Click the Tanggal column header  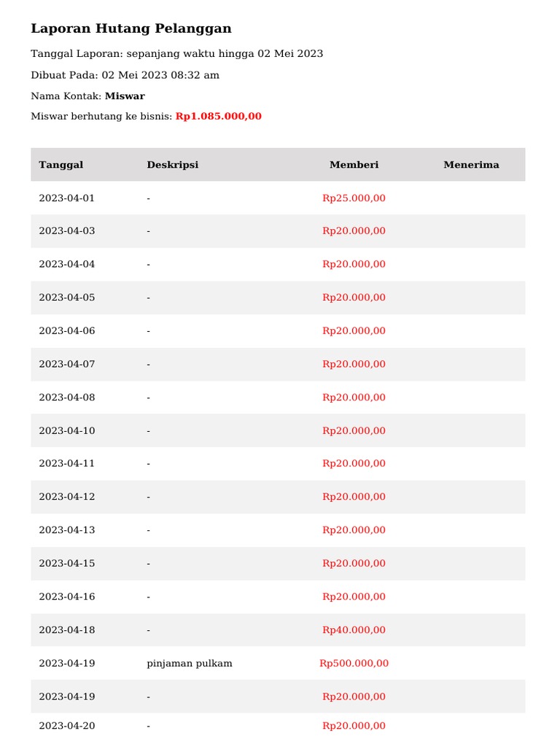point(61,165)
